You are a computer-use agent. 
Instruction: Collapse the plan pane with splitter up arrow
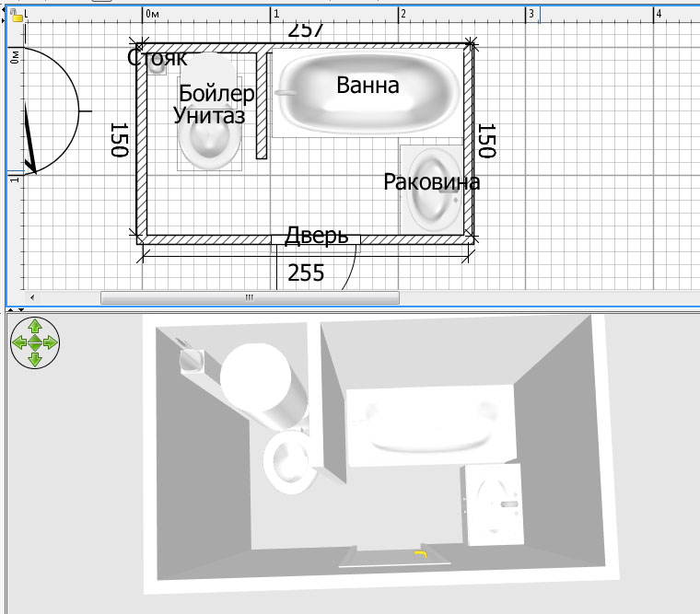click(11, 309)
